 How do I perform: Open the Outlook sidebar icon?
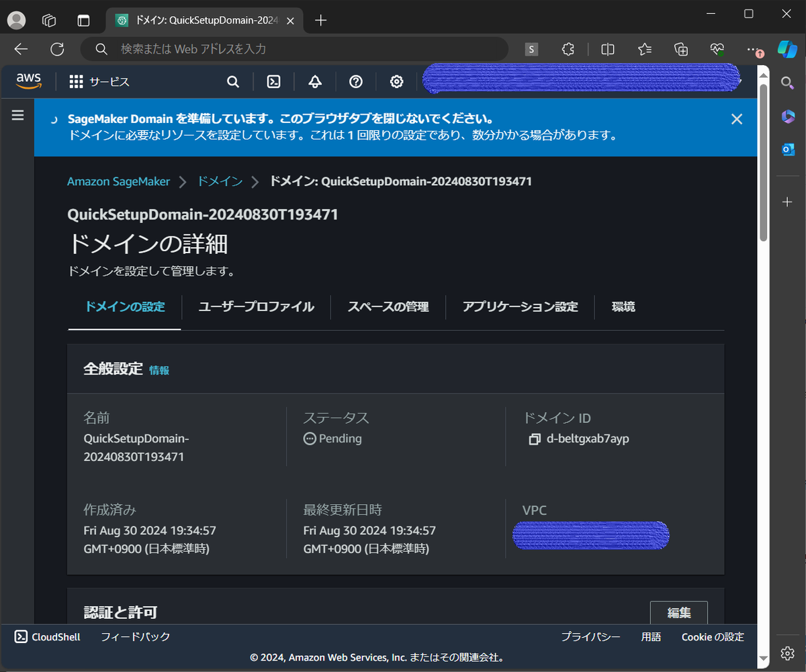click(788, 150)
